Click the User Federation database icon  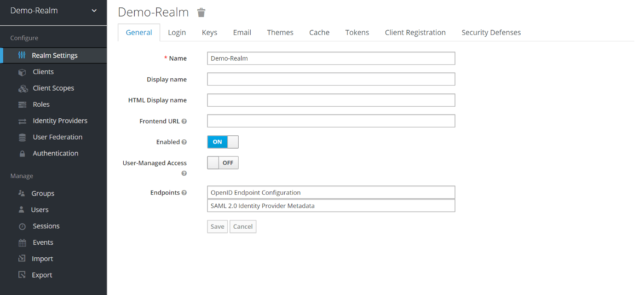[22, 137]
